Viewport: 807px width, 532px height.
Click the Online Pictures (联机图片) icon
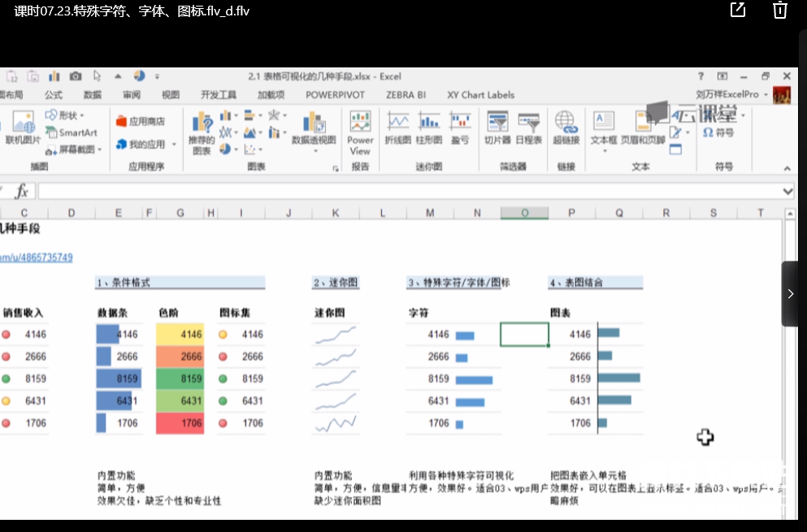click(22, 128)
